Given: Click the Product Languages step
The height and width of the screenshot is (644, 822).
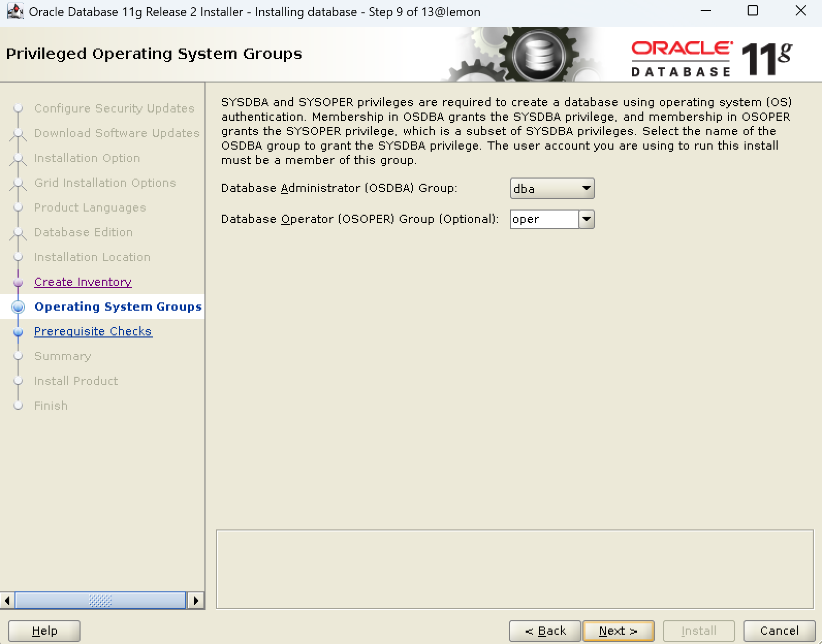Looking at the screenshot, I should tap(90, 207).
